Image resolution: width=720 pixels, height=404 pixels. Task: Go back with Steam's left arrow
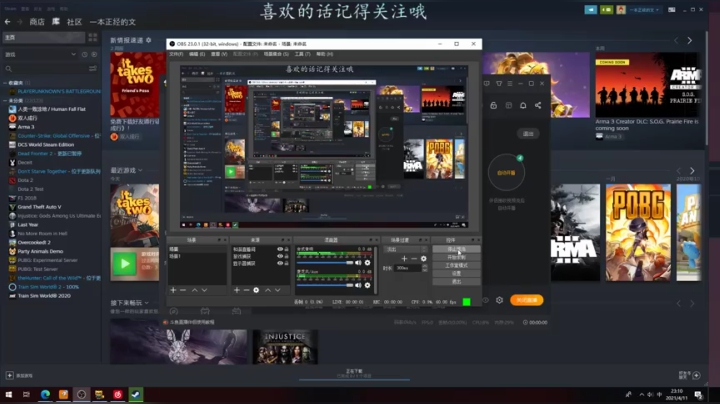7,22
